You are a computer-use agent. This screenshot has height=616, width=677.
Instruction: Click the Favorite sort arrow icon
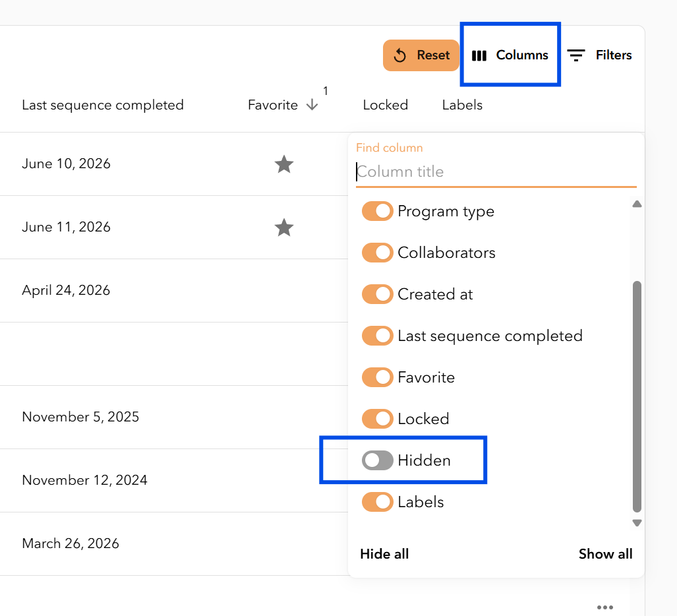312,105
